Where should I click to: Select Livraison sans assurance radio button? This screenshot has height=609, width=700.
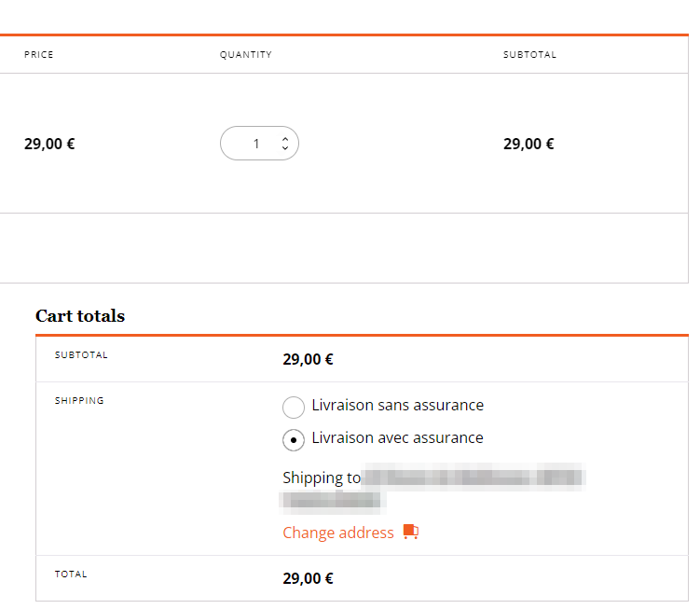[294, 407]
